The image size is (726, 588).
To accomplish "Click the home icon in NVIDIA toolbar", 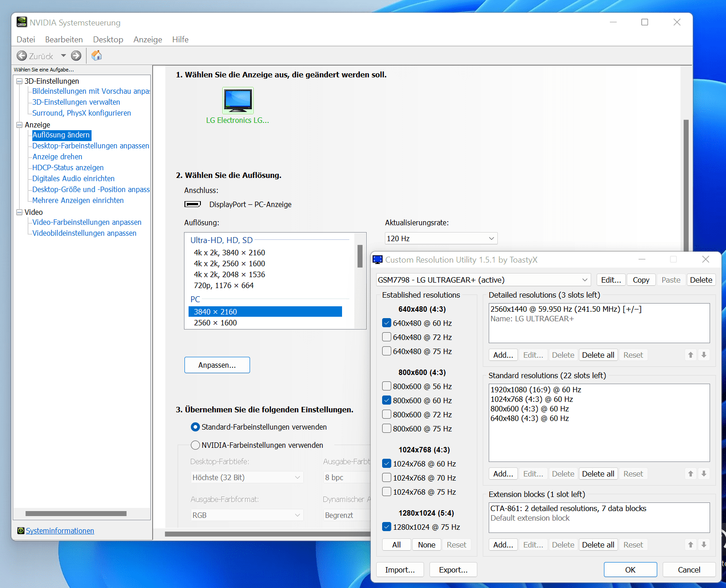I will point(97,56).
